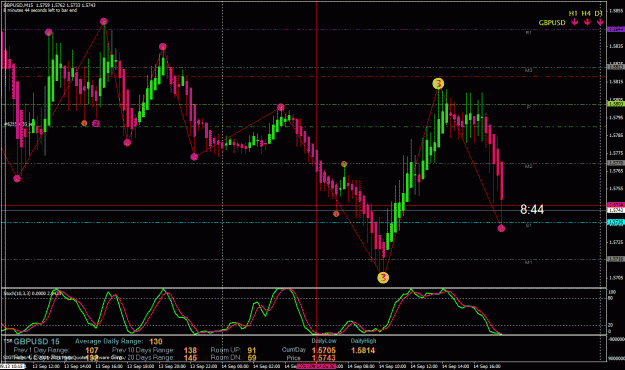This screenshot has height=370, width=625.
Task: Click the Prev 20 Days Range value 145
Action: click(x=190, y=358)
